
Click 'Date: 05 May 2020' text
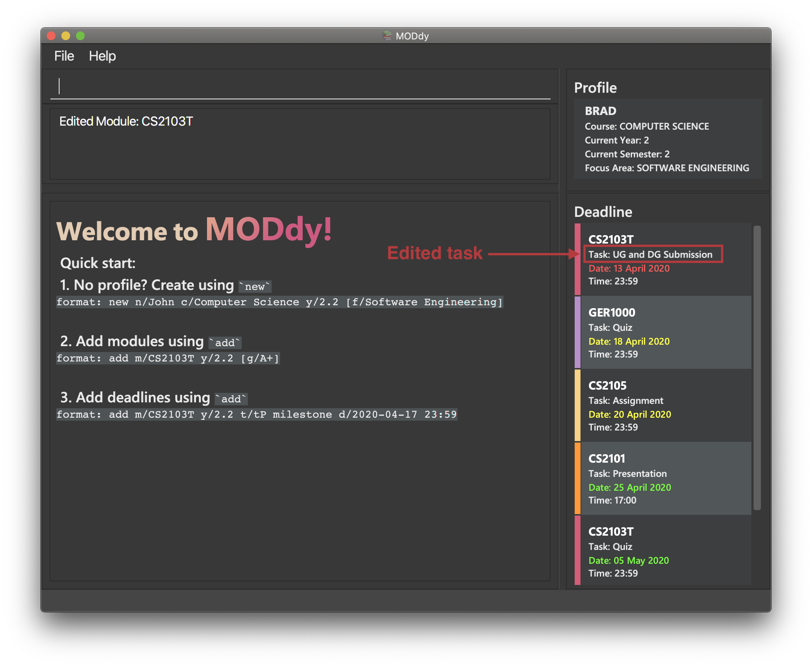click(x=628, y=560)
